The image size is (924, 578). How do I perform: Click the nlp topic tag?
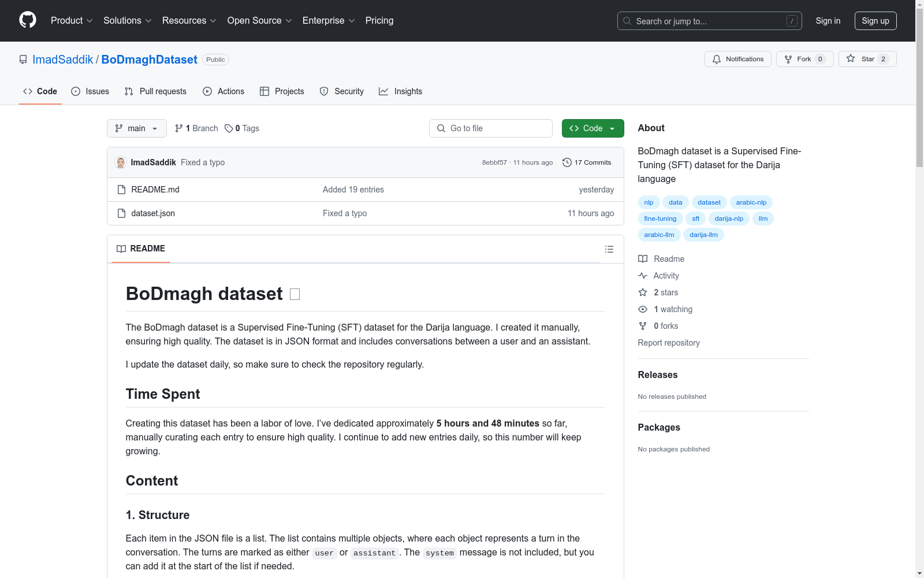[x=649, y=202]
